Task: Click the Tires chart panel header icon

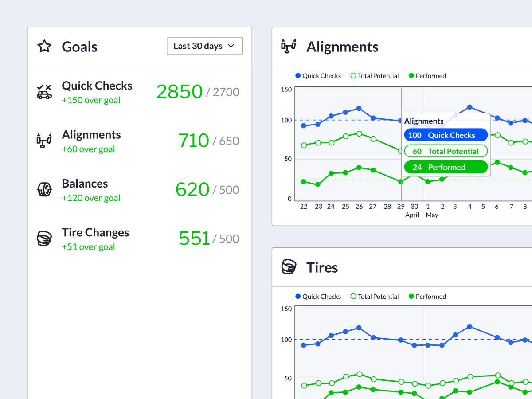Action: click(x=289, y=267)
